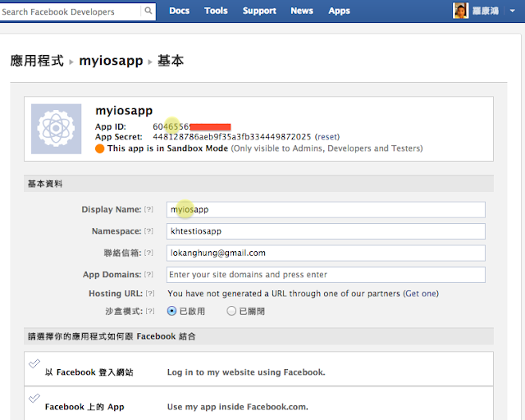Click 'Log in to my website using Facebook.' text

tap(246, 372)
